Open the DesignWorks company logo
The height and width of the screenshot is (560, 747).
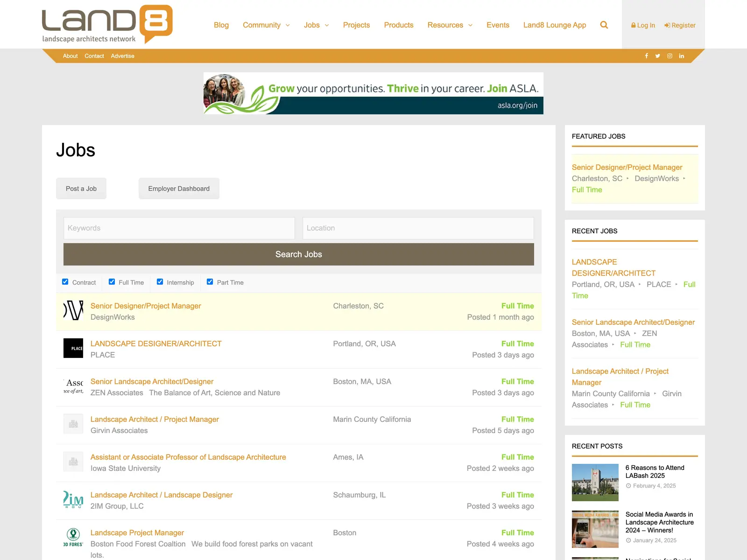pyautogui.click(x=73, y=310)
